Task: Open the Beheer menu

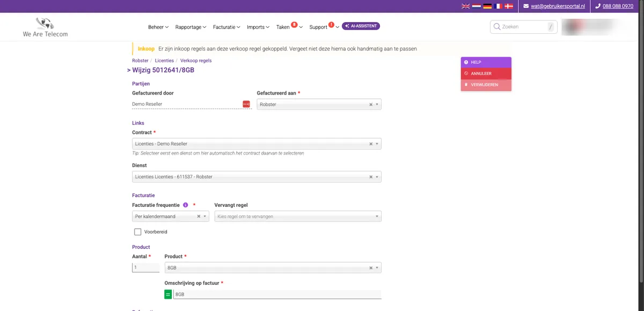Action: point(158,27)
